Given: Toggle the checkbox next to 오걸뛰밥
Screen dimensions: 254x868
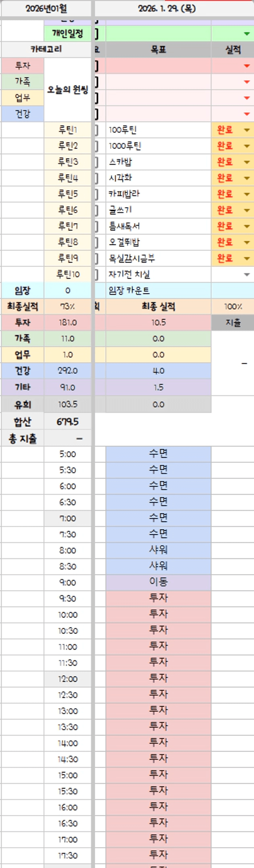Looking at the screenshot, I should (96, 242).
